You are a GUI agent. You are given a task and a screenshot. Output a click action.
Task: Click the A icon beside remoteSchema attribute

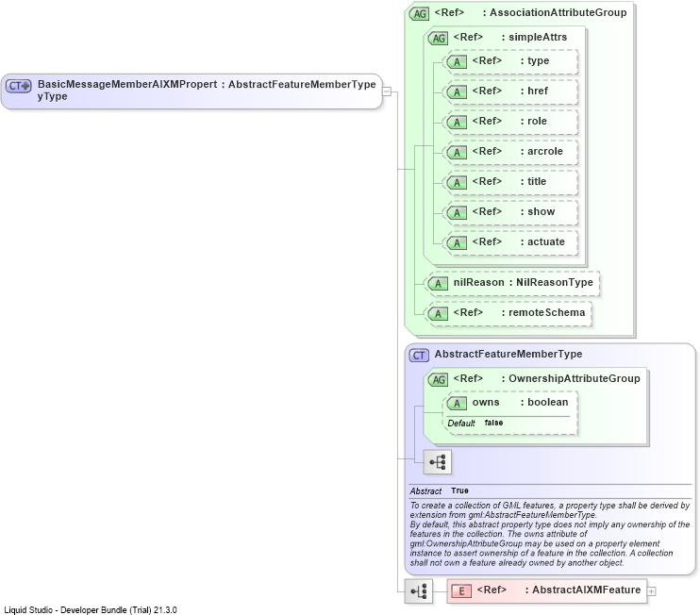[x=438, y=314]
